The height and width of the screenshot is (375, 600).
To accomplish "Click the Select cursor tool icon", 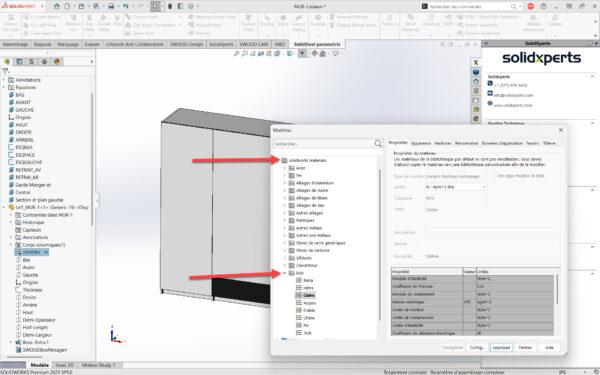I will (155, 6).
